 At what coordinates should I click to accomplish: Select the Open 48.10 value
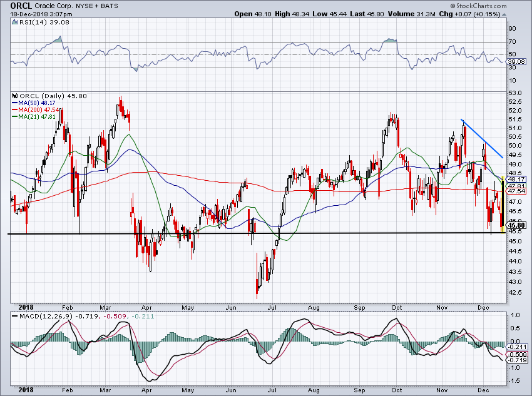click(x=253, y=14)
